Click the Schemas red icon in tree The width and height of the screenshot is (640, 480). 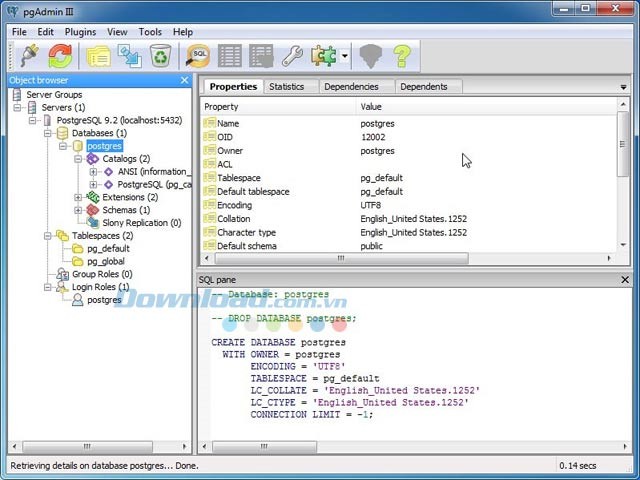93,210
